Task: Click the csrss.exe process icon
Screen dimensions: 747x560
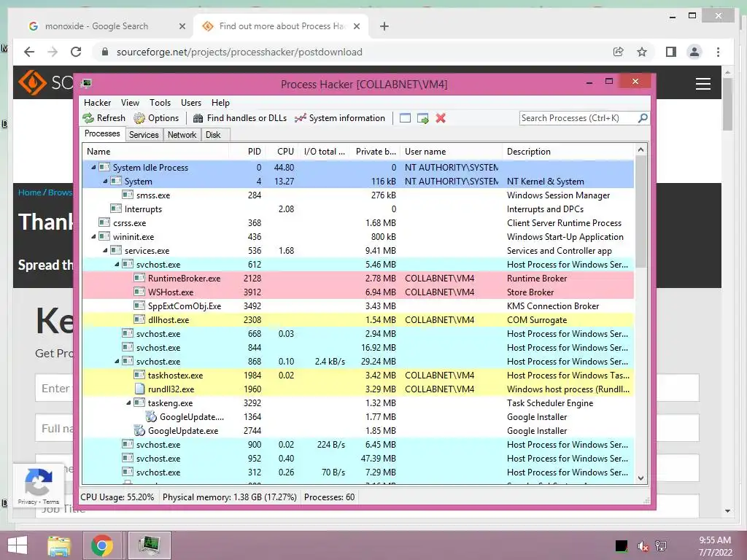Action: (x=104, y=222)
